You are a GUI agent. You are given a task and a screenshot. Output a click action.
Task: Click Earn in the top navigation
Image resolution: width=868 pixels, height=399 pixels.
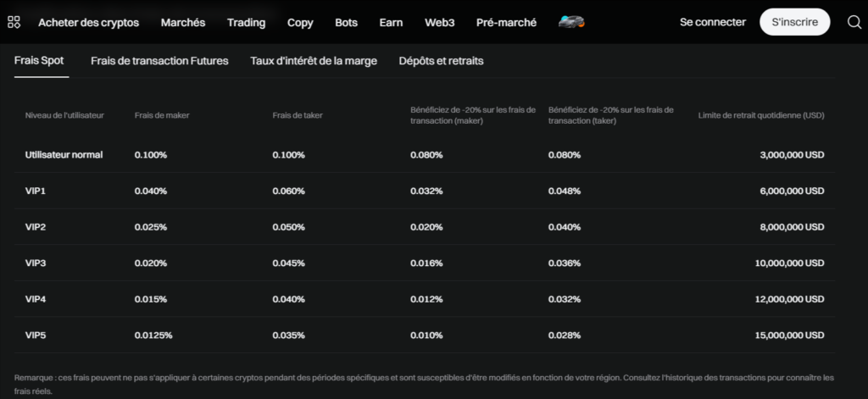391,22
